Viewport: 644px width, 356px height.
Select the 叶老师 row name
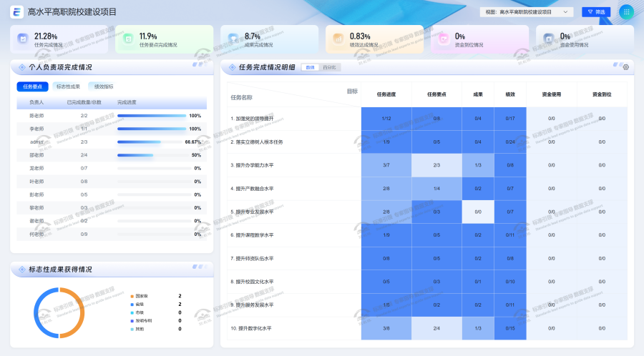pos(36,182)
